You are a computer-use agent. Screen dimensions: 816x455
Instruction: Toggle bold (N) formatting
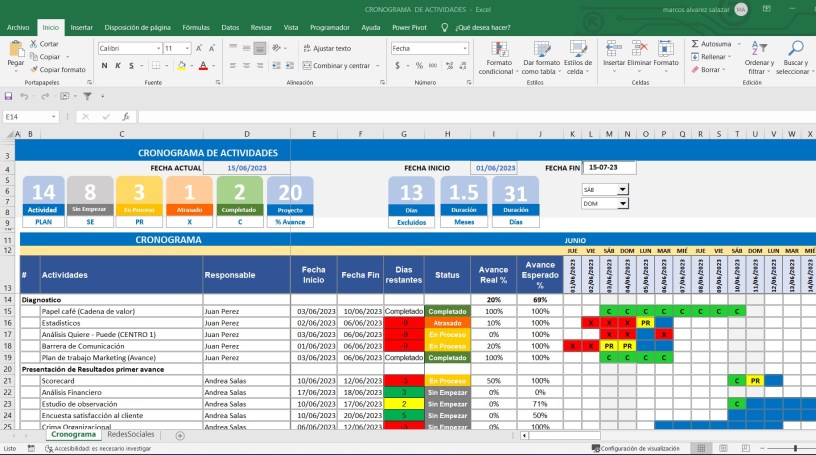coord(103,66)
